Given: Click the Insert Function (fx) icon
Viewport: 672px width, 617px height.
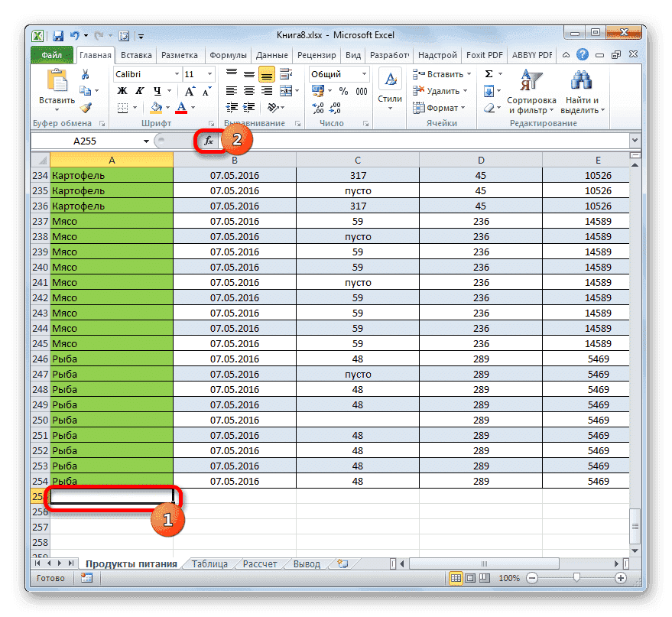Looking at the screenshot, I should (209, 141).
